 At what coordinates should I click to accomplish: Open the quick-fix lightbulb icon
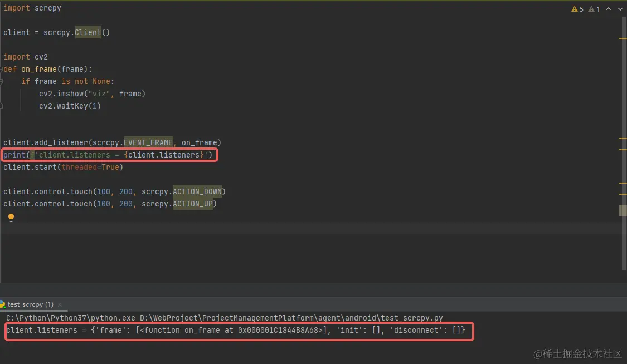tap(11, 217)
